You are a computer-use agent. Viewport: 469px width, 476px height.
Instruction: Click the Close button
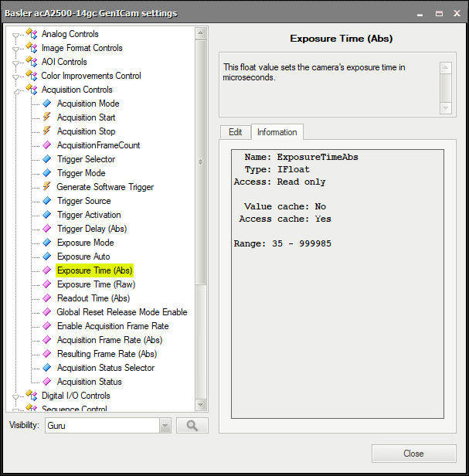[413, 454]
